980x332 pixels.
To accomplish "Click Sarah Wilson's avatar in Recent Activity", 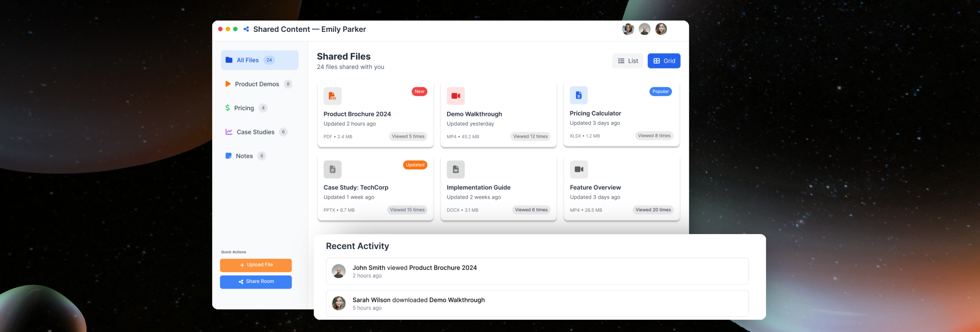I will click(338, 303).
